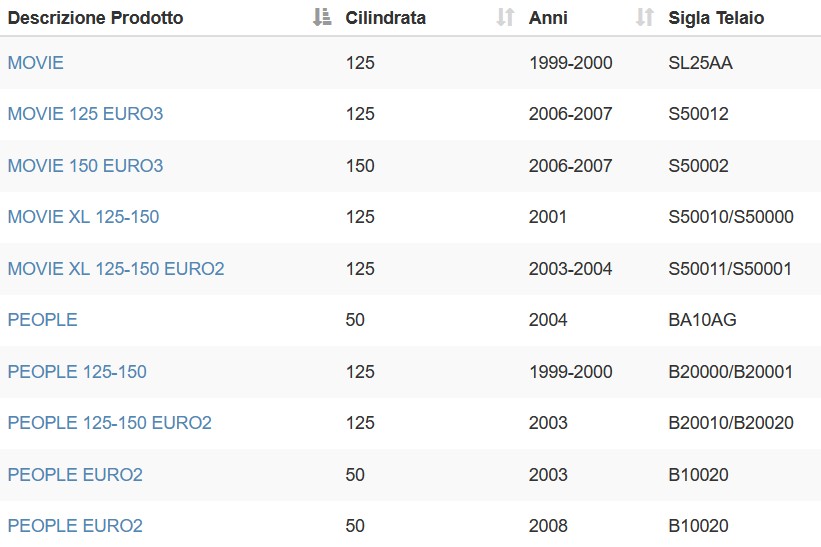821x547 pixels.
Task: Click the Descrizione Prodotto header text
Action: tap(95, 18)
